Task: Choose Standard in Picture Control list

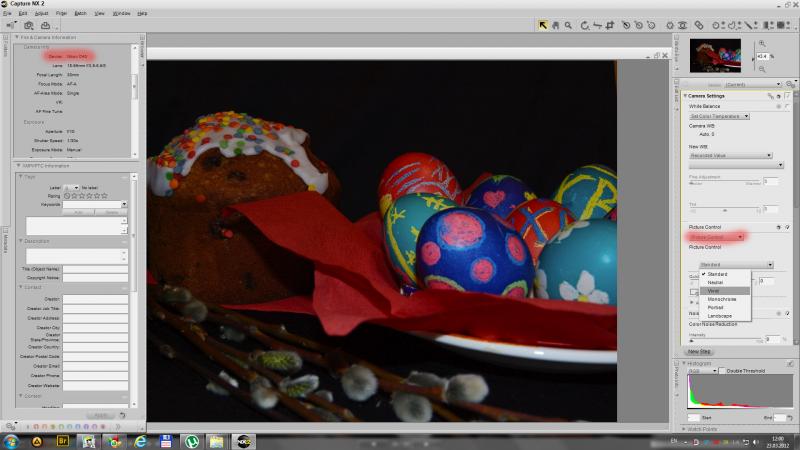Action: click(724, 274)
